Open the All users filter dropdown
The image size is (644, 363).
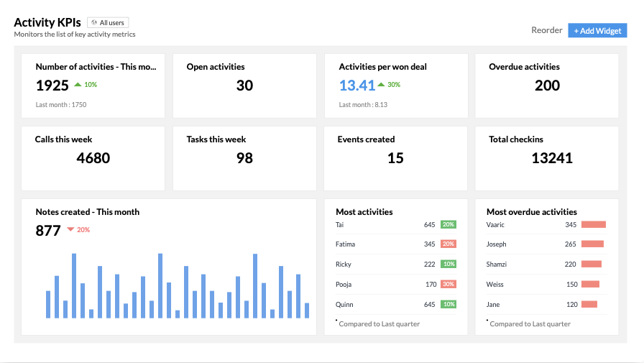[108, 23]
